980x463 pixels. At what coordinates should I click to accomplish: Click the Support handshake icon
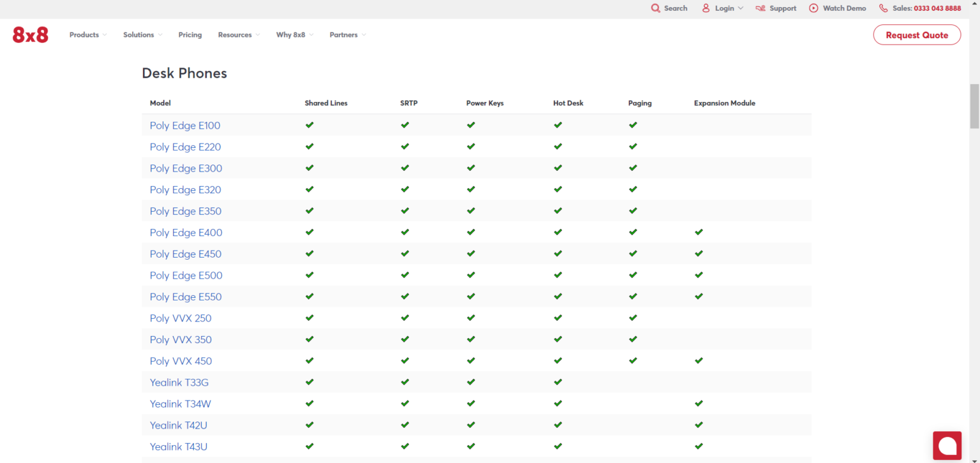coord(760,8)
